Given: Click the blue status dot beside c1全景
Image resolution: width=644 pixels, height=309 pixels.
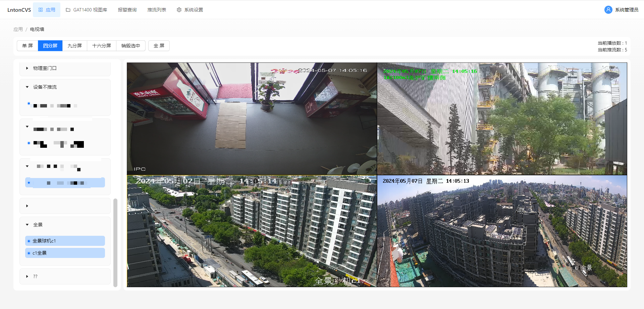Looking at the screenshot, I should [29, 253].
